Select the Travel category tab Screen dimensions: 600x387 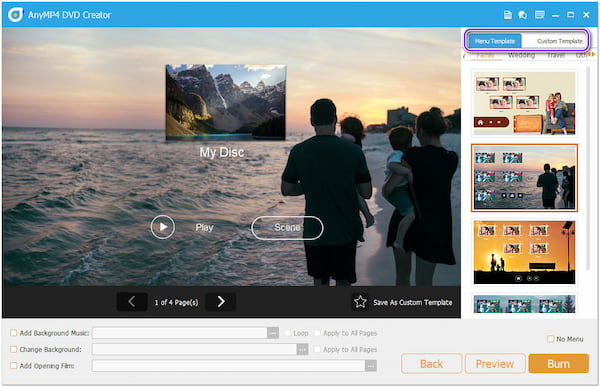point(556,55)
